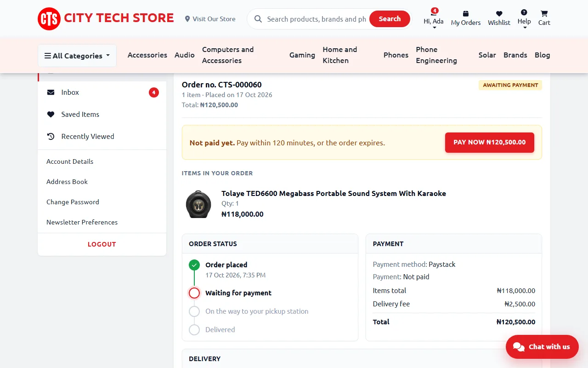588x368 pixels.
Task: Go to Change Password
Action: [73, 202]
